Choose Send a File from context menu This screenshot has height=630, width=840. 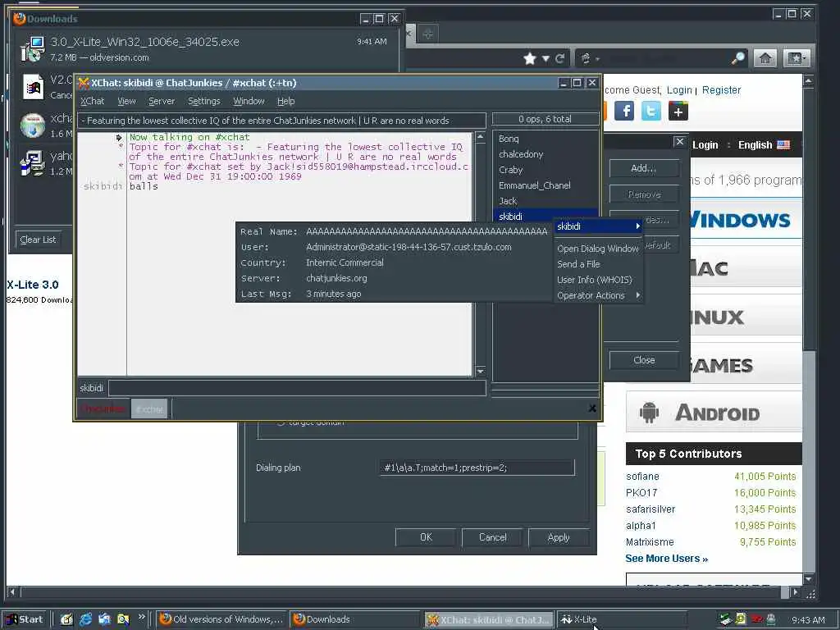(x=597, y=264)
